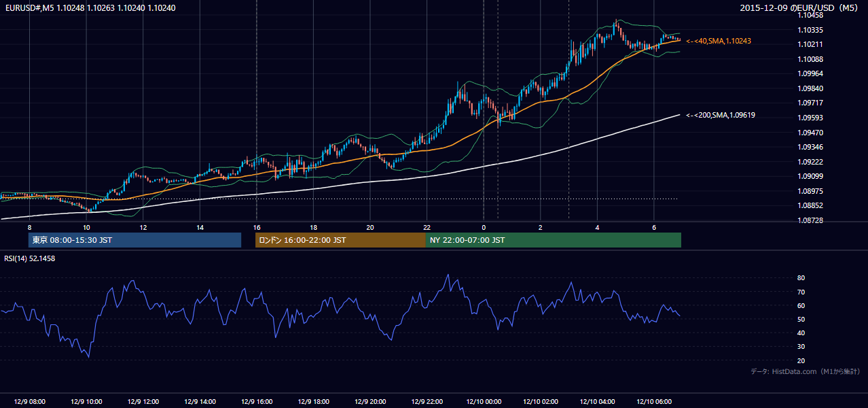Click the 1.10458 price axis label
The width and height of the screenshot is (868, 408).
point(810,15)
